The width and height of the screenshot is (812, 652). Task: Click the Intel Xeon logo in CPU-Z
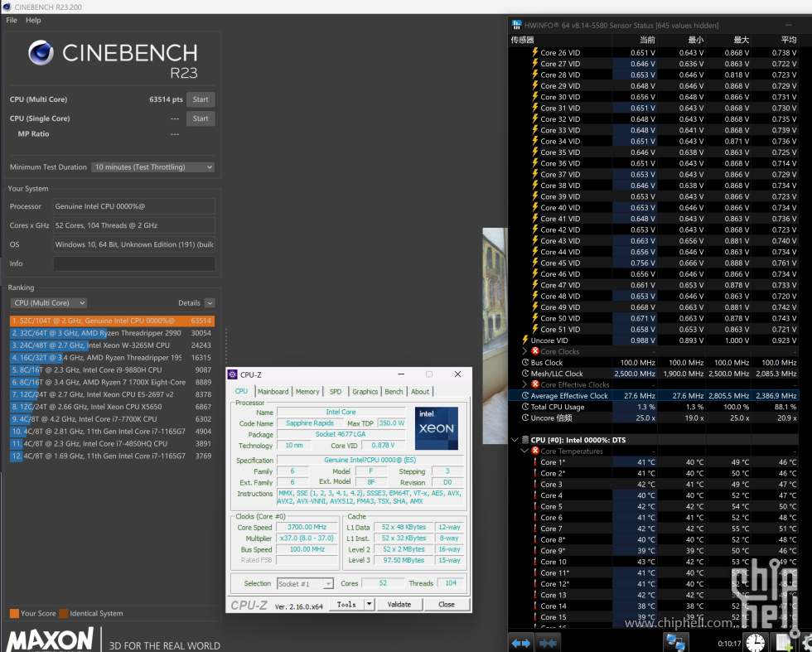[x=436, y=428]
